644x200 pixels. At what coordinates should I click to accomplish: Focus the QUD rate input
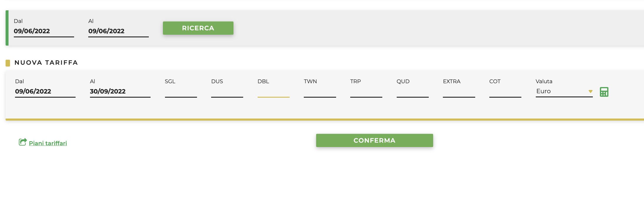[413, 92]
